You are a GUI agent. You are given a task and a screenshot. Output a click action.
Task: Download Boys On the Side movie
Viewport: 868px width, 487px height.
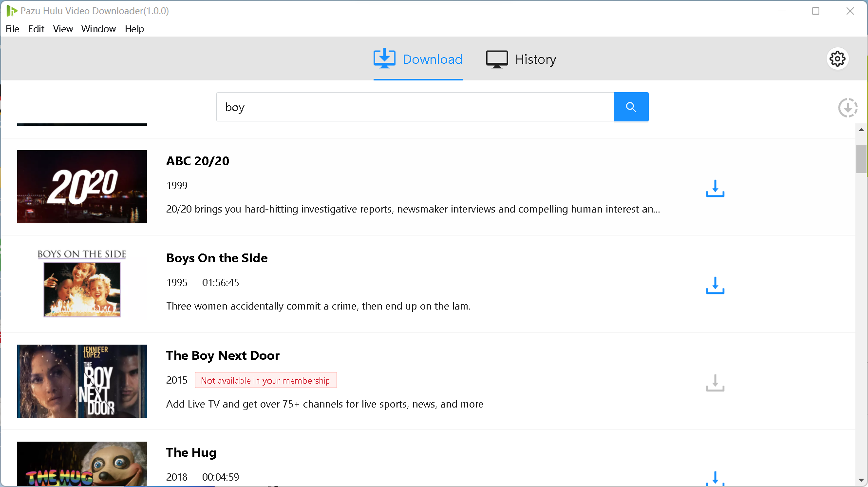(x=715, y=285)
